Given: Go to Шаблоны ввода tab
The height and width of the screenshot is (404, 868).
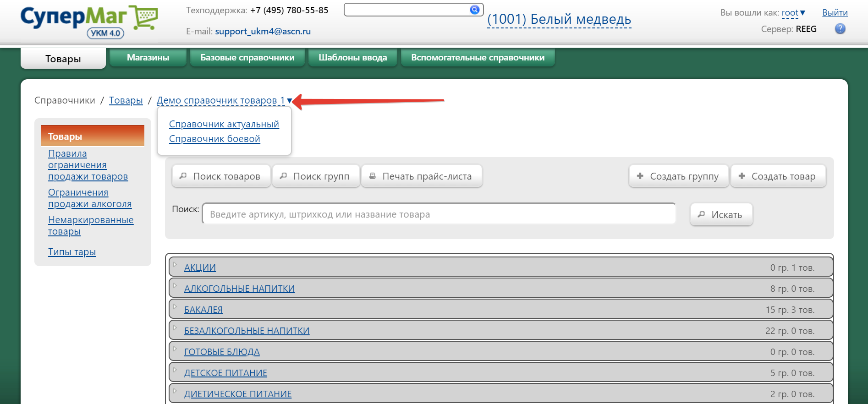Looking at the screenshot, I should click(352, 58).
